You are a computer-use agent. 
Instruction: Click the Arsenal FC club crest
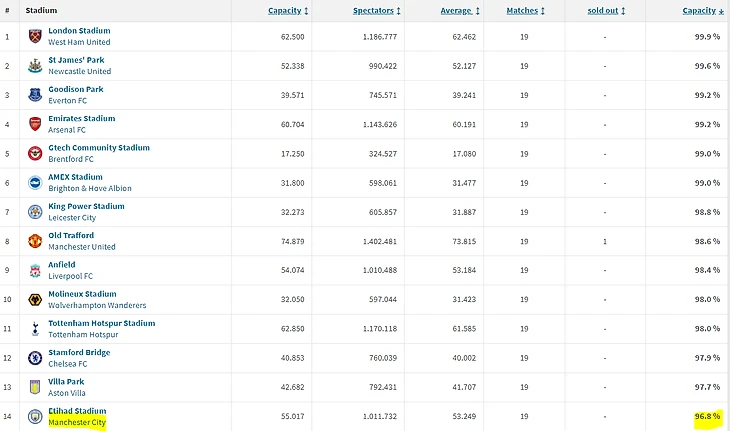[34, 124]
